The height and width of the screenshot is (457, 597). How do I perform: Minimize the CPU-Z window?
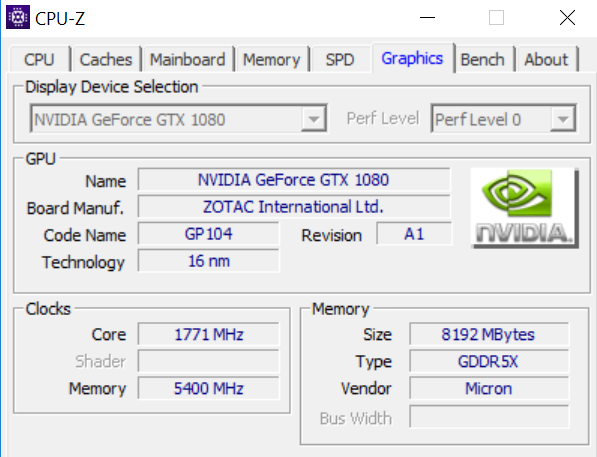427,18
